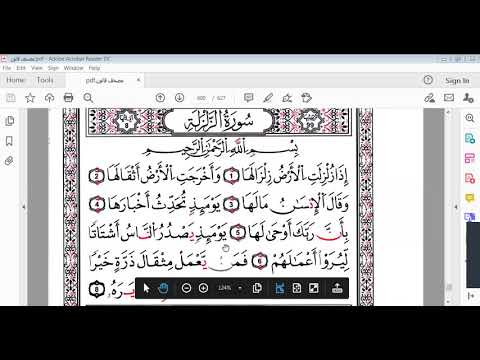Click the dock toolbar icon in floating toolbar
The height and width of the screenshot is (360, 480).
point(337,288)
